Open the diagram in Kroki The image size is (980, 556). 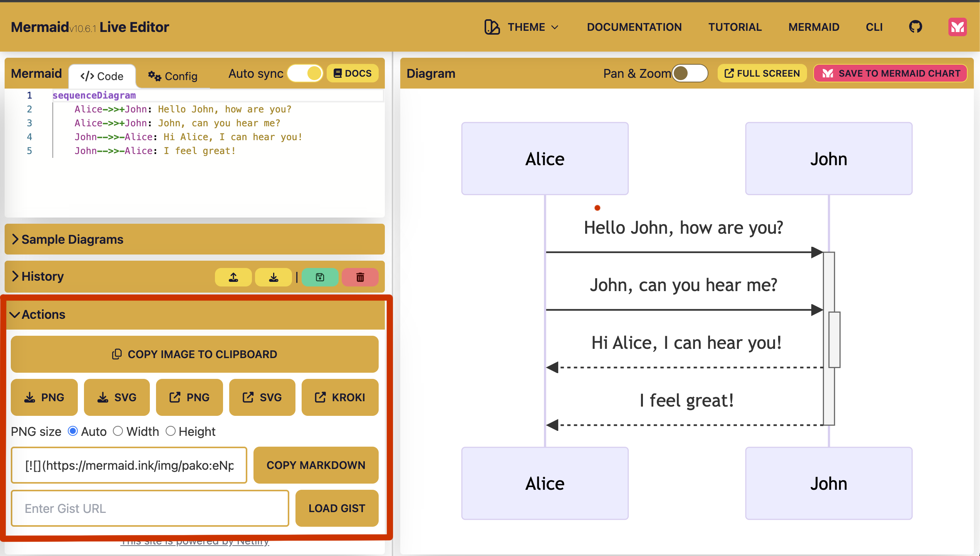[340, 397]
